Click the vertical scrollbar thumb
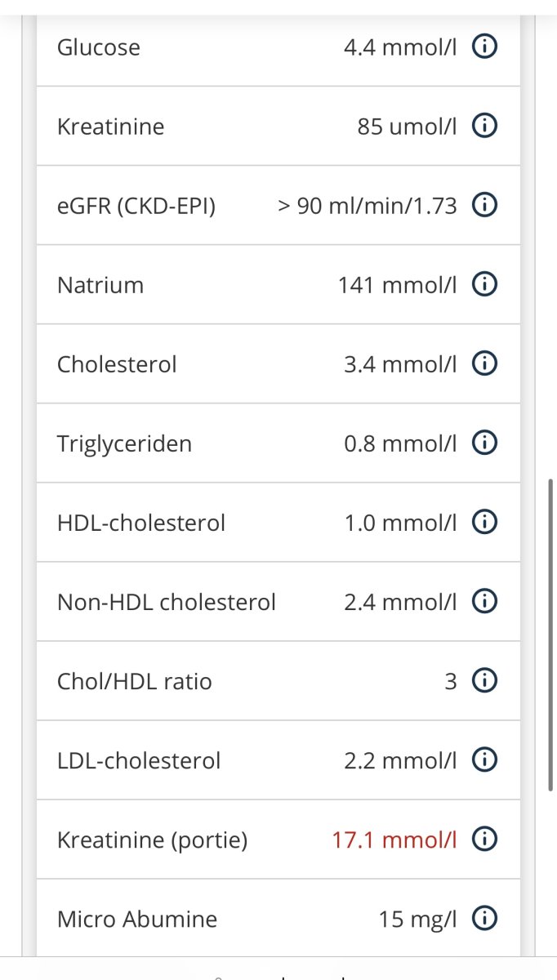This screenshot has height=980, width=557. click(x=552, y=635)
